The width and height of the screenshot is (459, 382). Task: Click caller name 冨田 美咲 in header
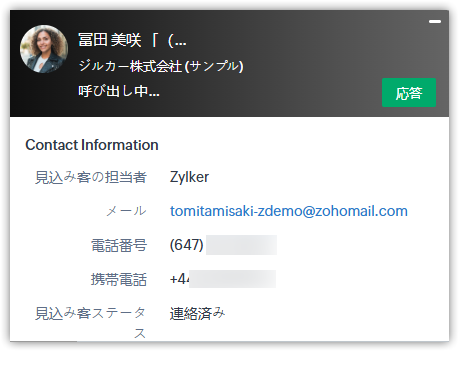(109, 40)
